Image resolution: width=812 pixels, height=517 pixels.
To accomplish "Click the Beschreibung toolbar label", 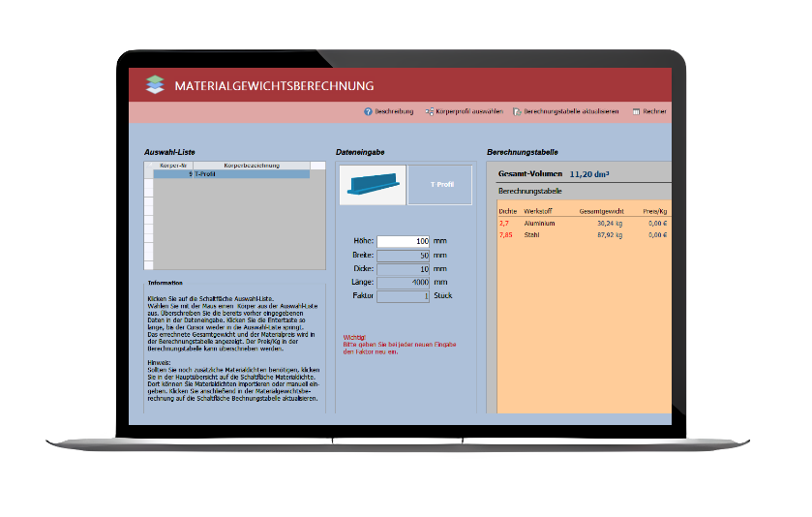I will [394, 111].
